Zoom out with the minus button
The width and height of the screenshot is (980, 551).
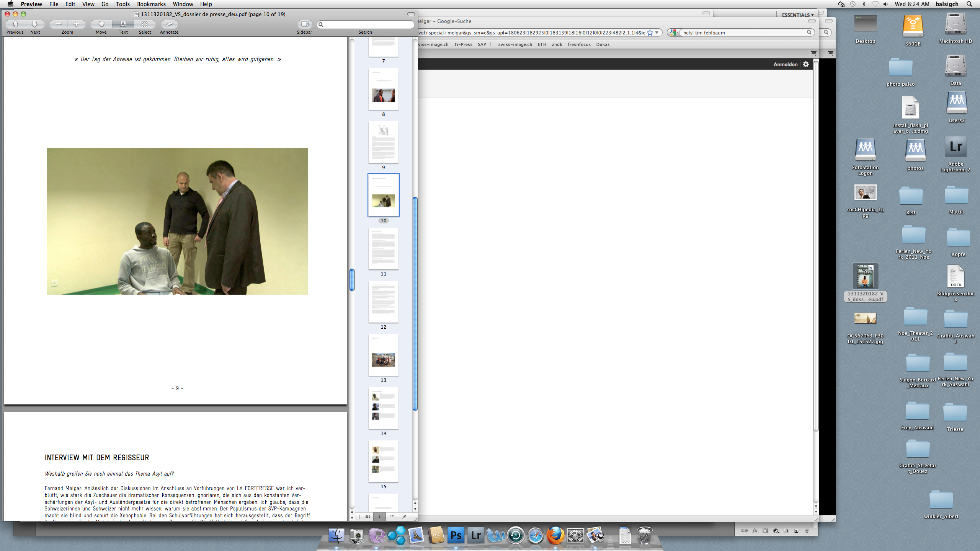pos(59,24)
